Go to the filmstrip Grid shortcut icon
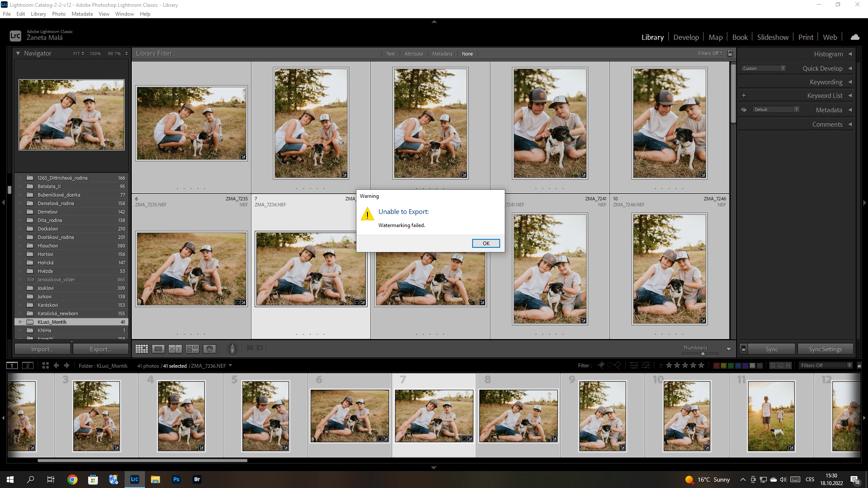 (x=45, y=365)
